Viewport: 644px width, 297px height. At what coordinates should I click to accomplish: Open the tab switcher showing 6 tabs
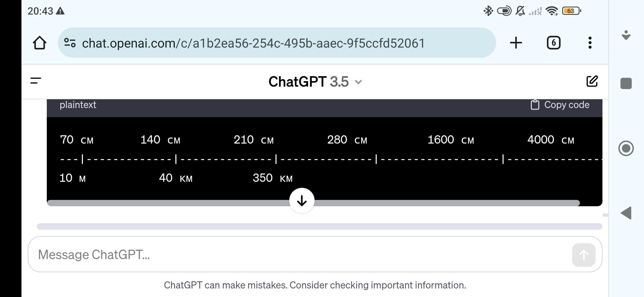pyautogui.click(x=553, y=43)
